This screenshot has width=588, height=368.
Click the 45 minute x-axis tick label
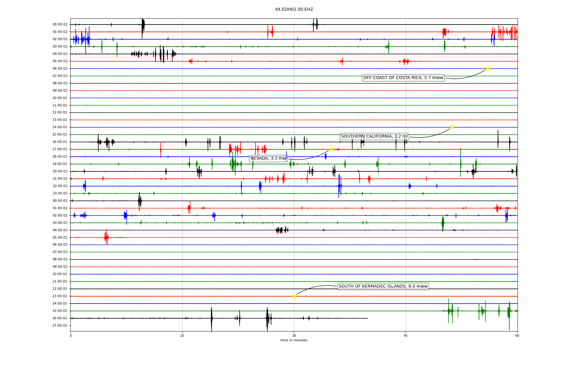point(406,335)
